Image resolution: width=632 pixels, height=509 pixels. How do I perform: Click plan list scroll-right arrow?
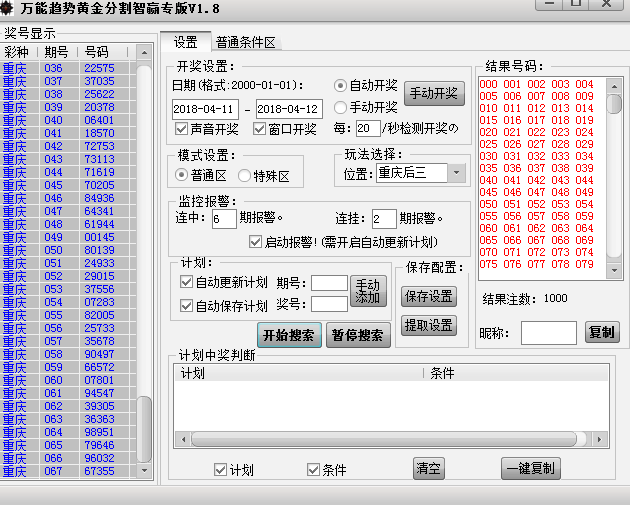tap(600, 439)
